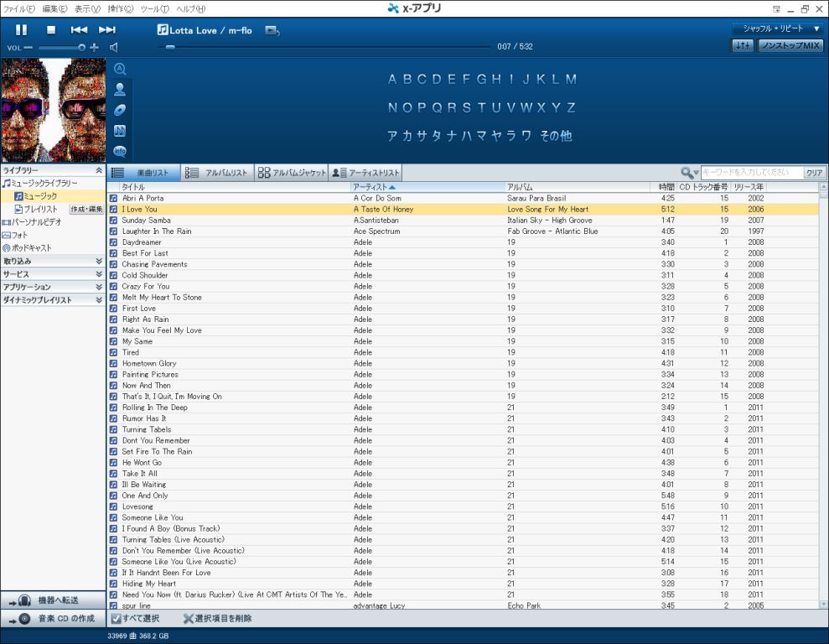Filter by katakana ア in the index

click(x=392, y=136)
